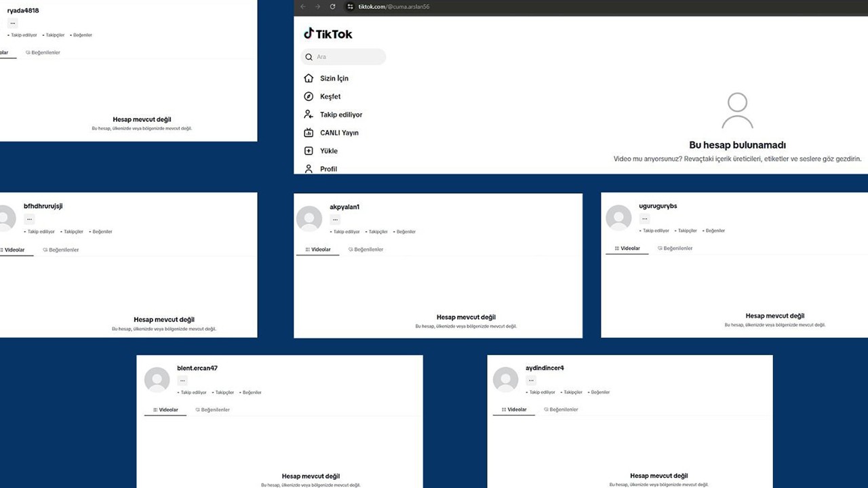868x488 pixels.
Task: Open more options for ugurugurybs
Action: (644, 218)
